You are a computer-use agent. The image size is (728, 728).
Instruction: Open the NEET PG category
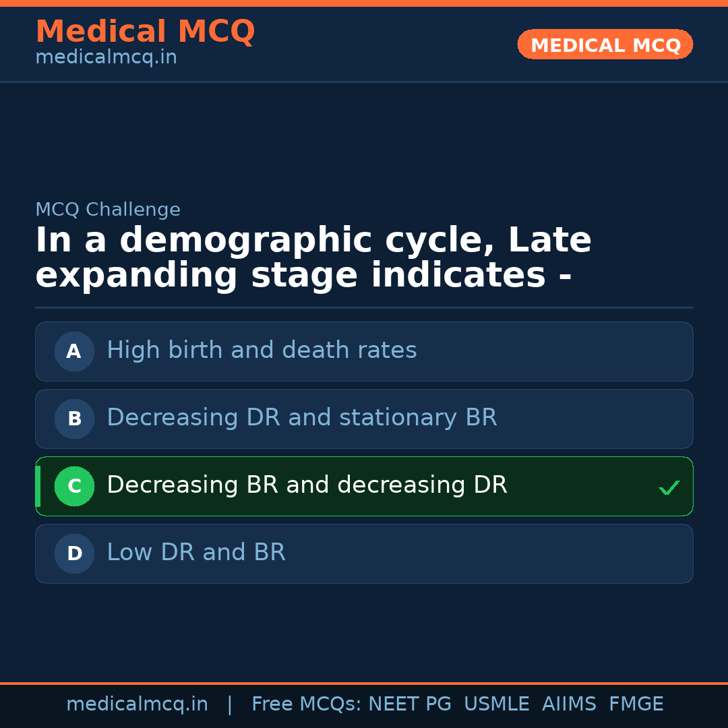click(x=409, y=703)
